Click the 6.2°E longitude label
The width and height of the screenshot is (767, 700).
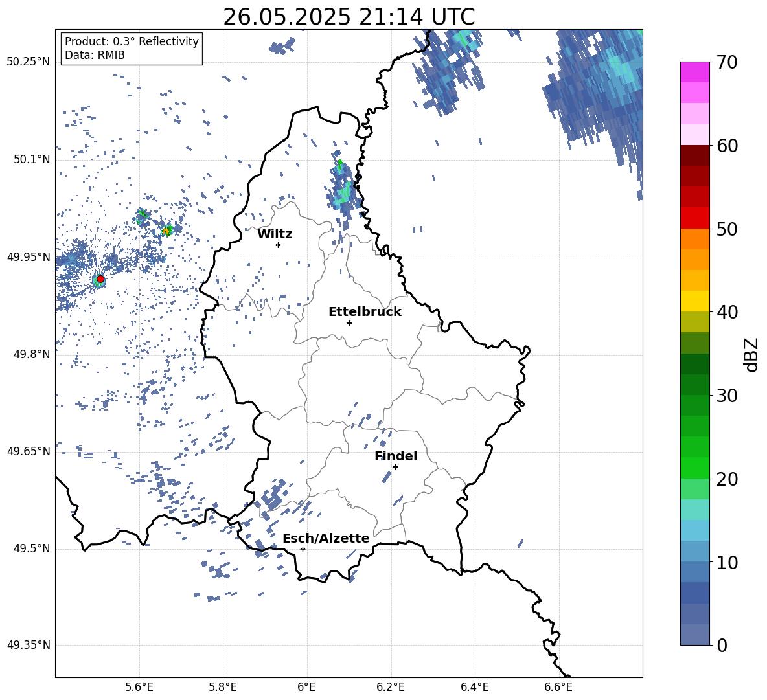[x=391, y=687]
